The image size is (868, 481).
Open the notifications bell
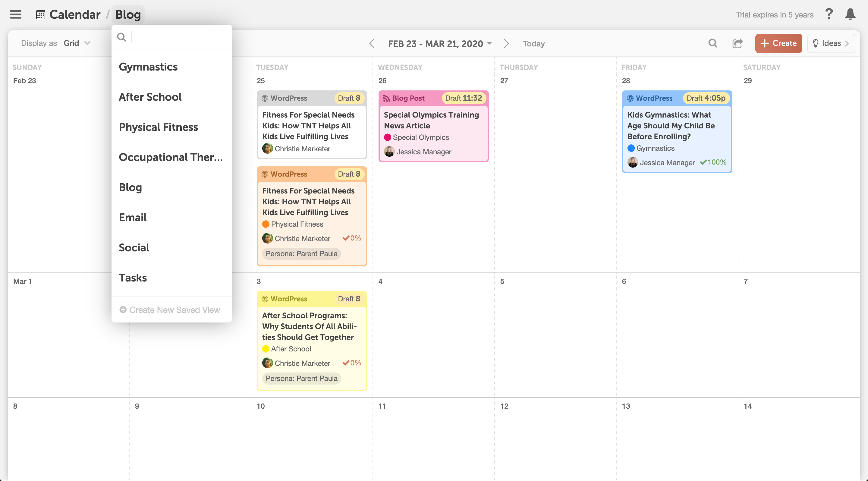click(850, 14)
